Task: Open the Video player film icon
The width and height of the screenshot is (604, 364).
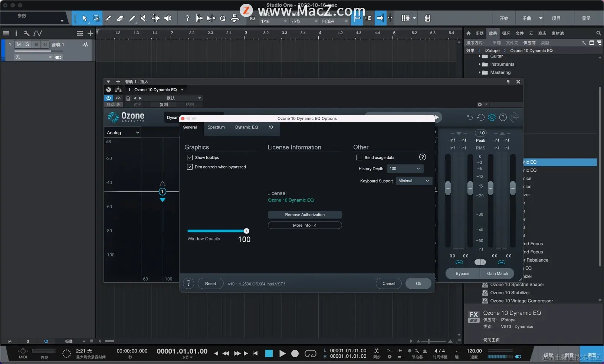Action: (x=427, y=18)
